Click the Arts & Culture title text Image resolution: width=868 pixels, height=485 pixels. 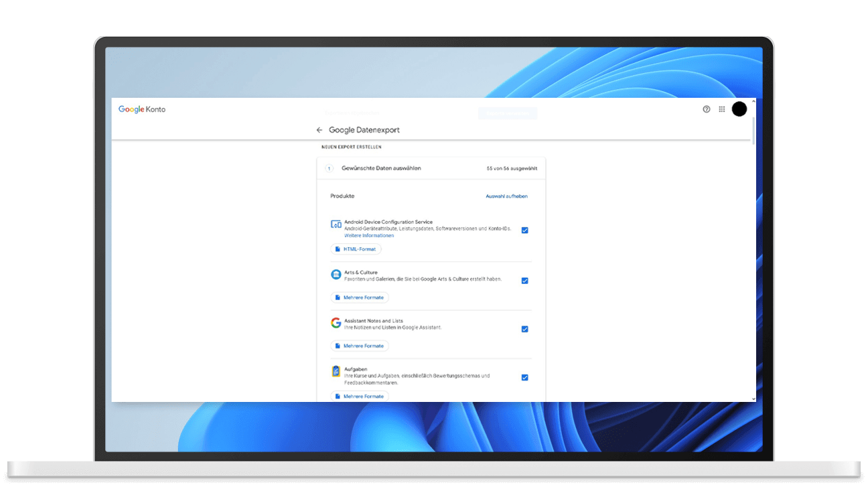361,273
